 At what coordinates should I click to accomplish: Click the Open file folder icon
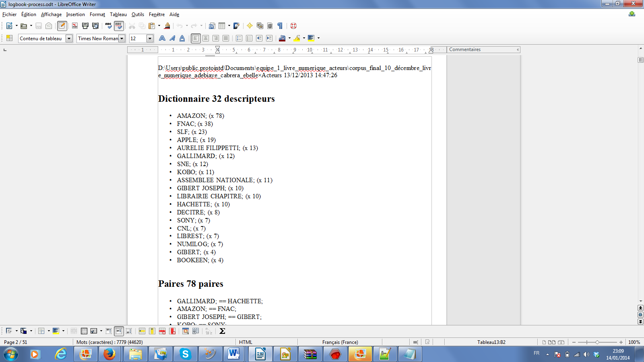pyautogui.click(x=24, y=26)
